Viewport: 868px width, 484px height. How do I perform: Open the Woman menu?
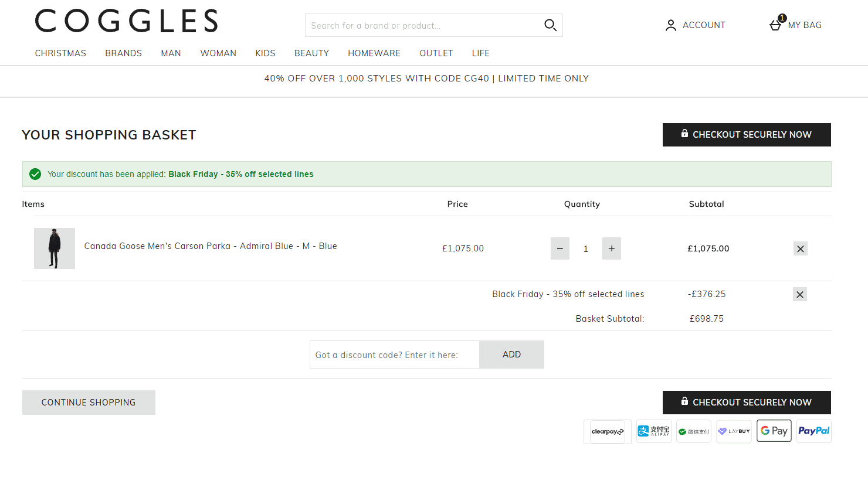click(x=218, y=53)
